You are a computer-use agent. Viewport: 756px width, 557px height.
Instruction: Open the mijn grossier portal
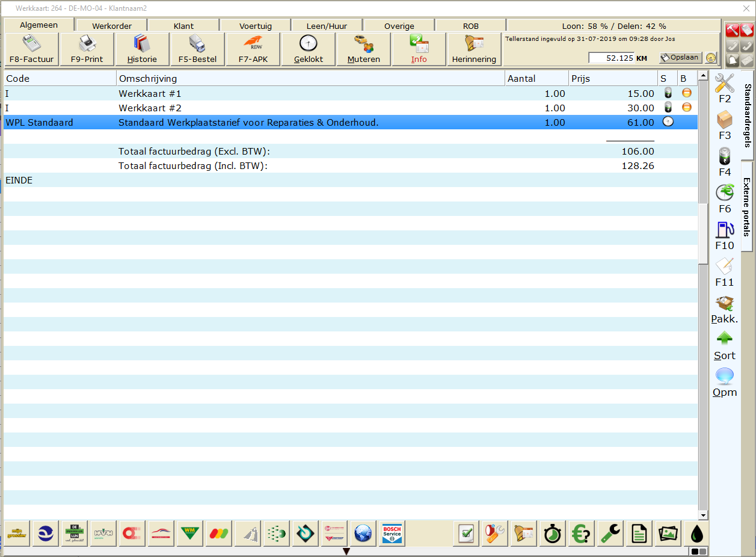(17, 534)
